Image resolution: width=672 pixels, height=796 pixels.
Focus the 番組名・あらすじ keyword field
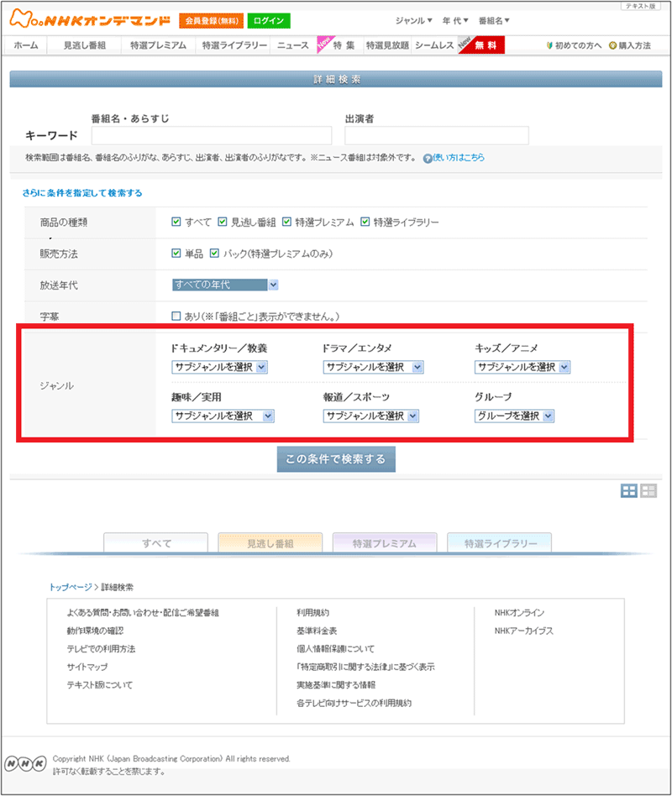pos(212,135)
